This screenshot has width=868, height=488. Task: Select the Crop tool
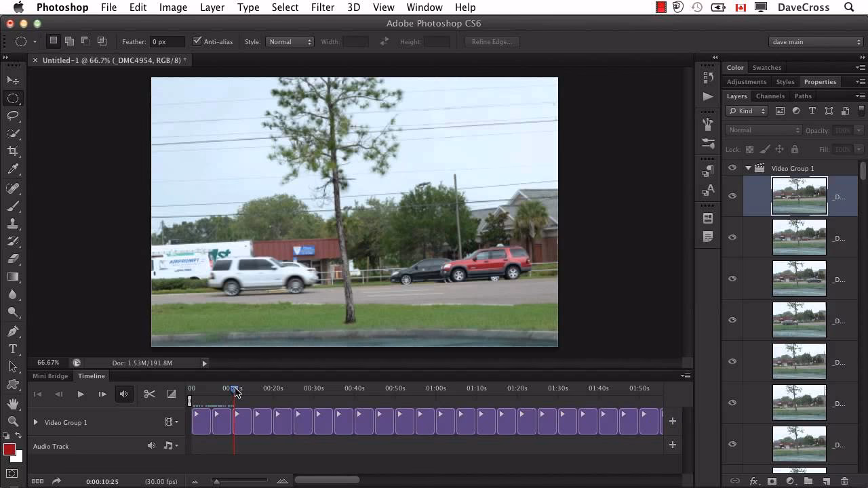click(x=14, y=151)
